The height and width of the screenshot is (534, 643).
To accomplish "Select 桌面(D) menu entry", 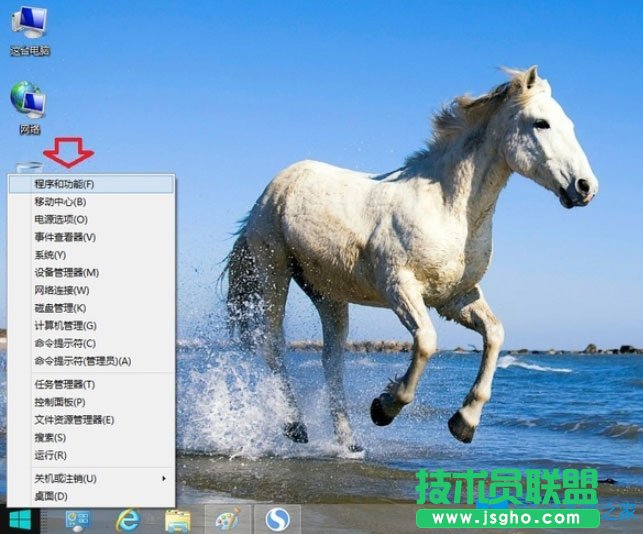I will click(x=91, y=496).
